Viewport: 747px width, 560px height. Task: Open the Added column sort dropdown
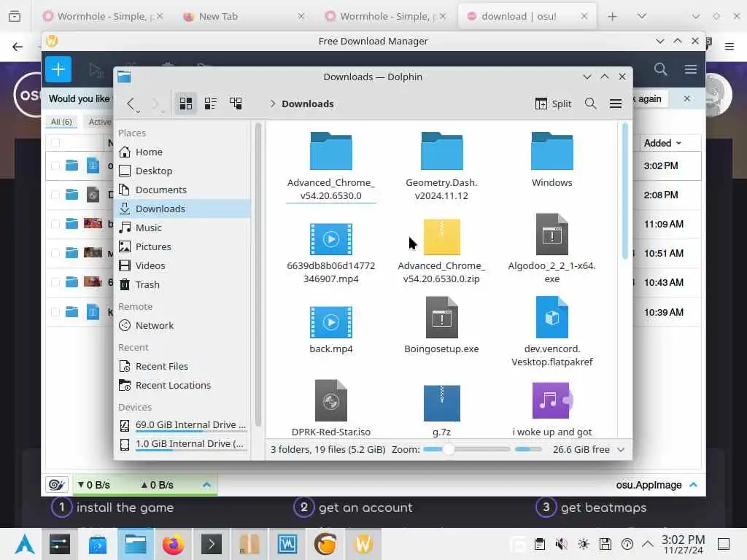tap(662, 143)
